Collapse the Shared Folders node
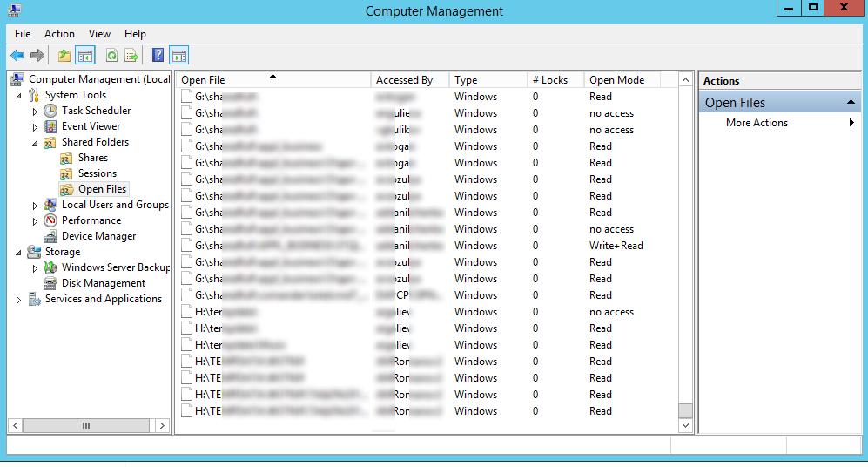Image resolution: width=868 pixels, height=467 pixels. coord(35,143)
